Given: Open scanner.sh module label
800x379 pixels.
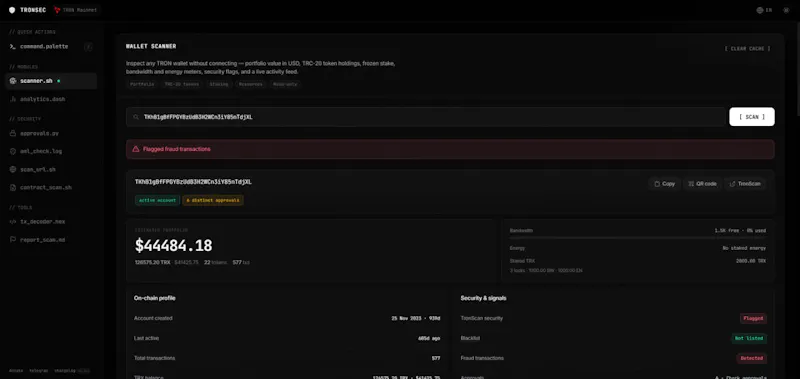Looking at the screenshot, I should pos(36,81).
